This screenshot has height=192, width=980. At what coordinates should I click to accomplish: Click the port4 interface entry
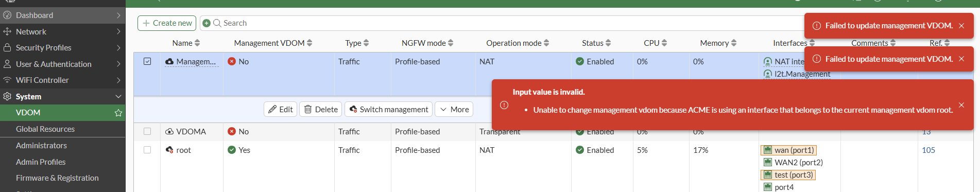pos(779,187)
